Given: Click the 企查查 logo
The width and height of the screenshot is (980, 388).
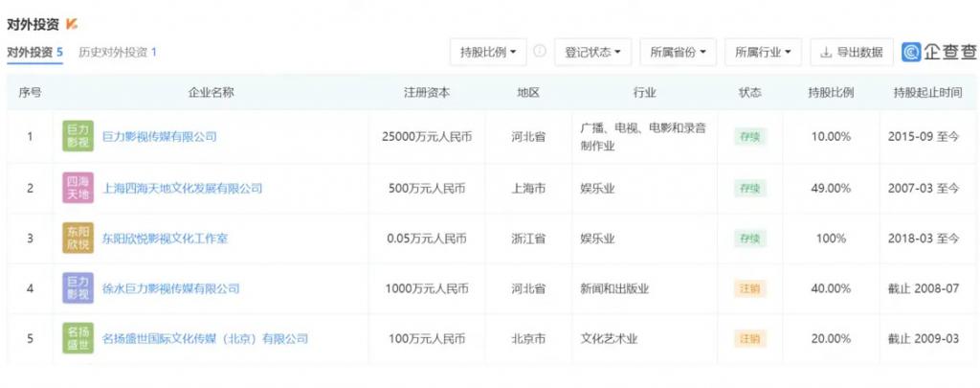Looking at the screenshot, I should click(x=939, y=52).
